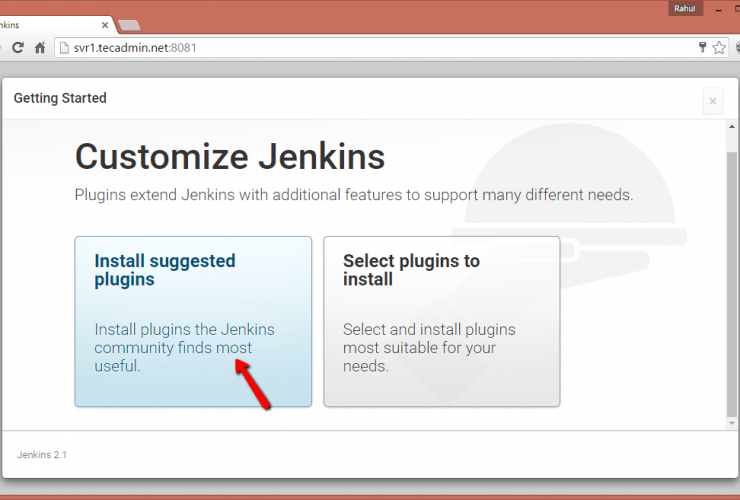
Task: Open a new browser tab
Action: coord(129,24)
